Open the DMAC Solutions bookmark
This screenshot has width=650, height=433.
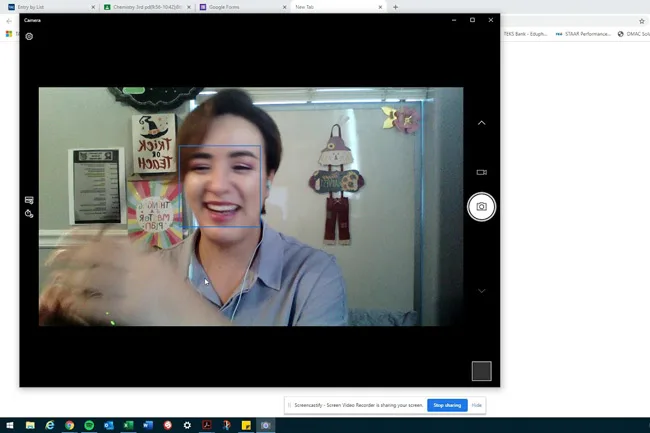(x=633, y=34)
